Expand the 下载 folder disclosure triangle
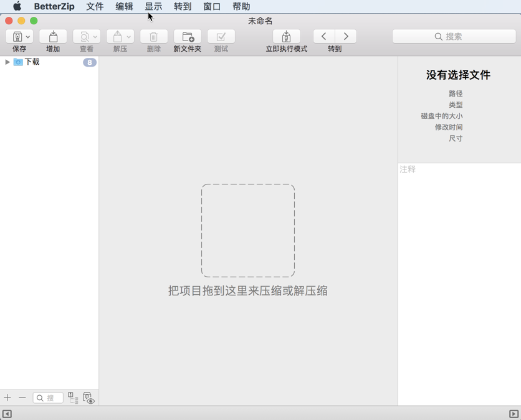Image resolution: width=521 pixels, height=420 pixels. 7,62
